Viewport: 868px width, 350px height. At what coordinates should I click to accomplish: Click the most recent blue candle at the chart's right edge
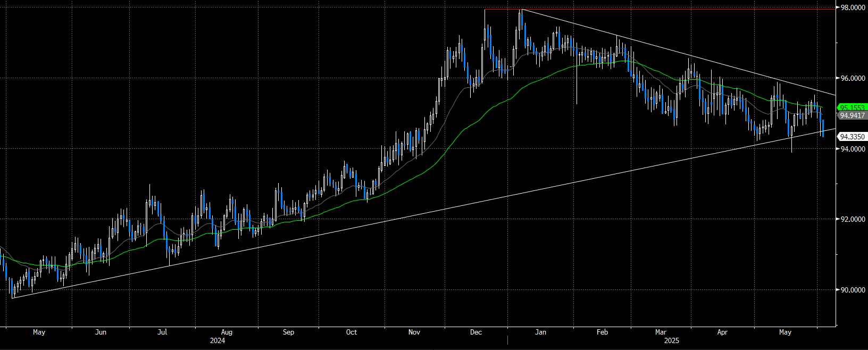pyautogui.click(x=823, y=128)
